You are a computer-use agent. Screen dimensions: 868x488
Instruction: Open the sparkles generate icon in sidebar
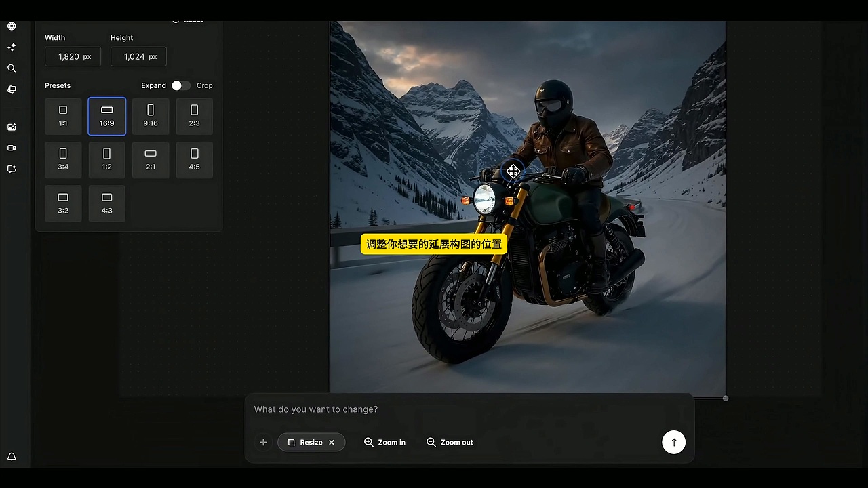point(12,47)
